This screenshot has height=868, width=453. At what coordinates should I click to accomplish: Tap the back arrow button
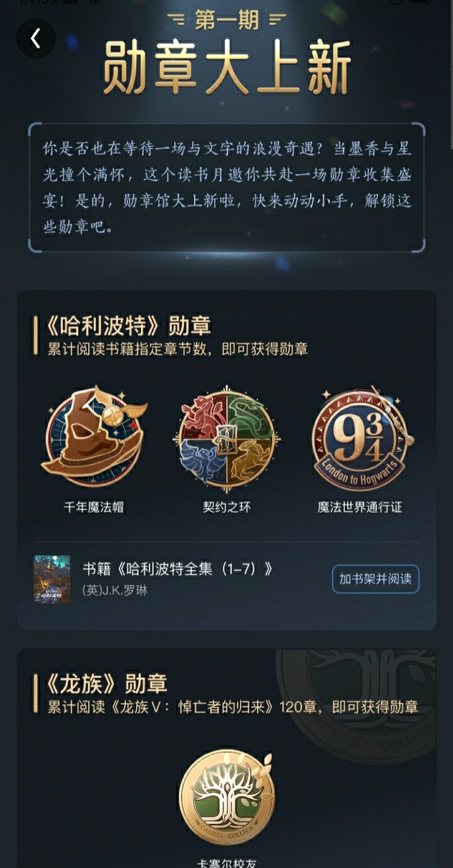coord(36,38)
